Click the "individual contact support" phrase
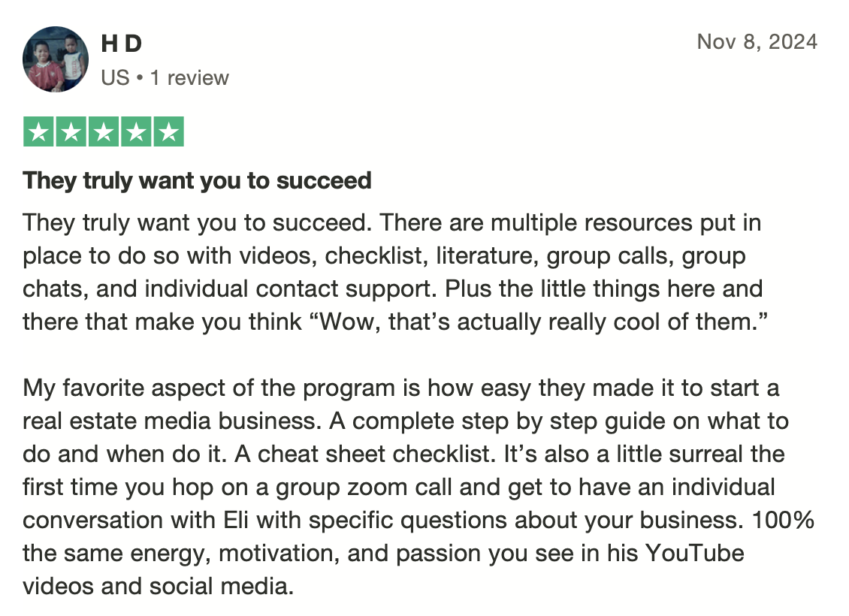849x616 pixels. 290,289
